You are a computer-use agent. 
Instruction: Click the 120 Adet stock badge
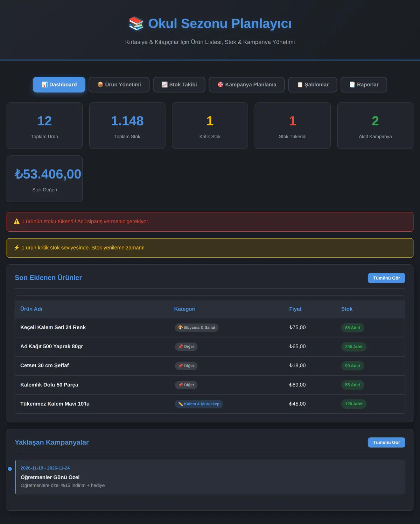point(353,404)
